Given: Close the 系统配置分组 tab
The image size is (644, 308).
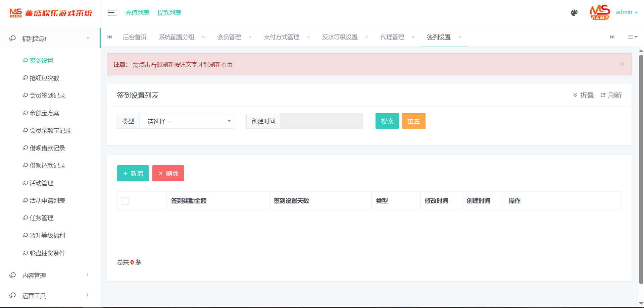Looking at the screenshot, I should click(x=203, y=37).
